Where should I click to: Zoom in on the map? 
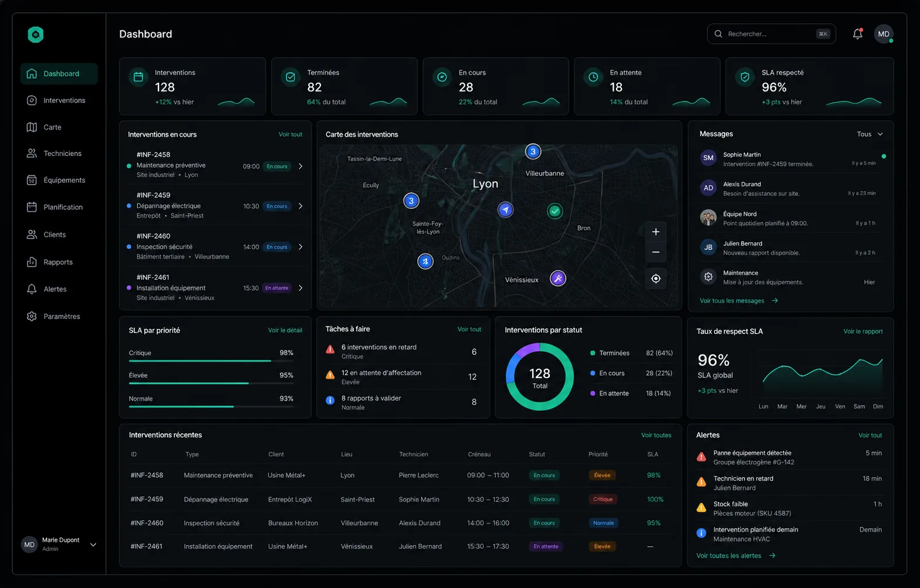point(656,232)
